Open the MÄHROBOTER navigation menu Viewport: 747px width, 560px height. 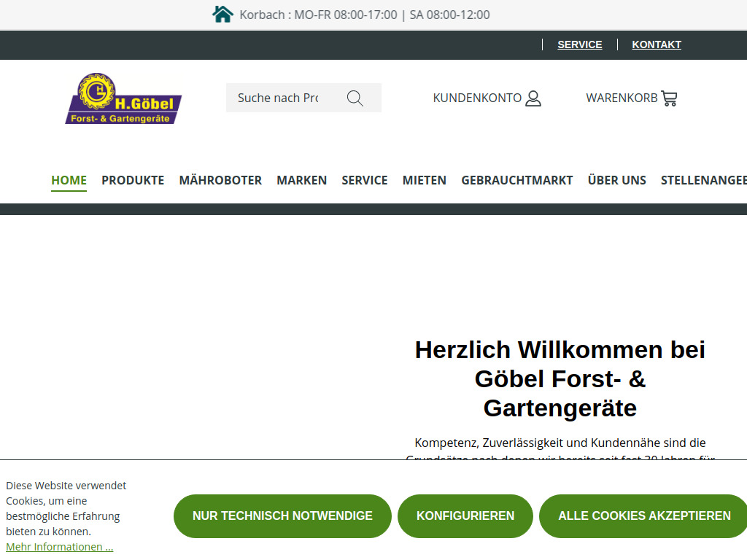pos(220,180)
